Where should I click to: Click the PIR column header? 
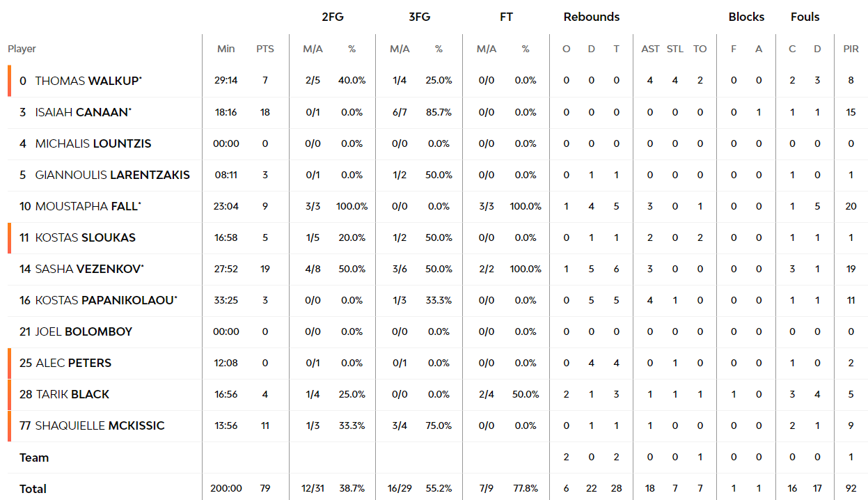[851, 49]
